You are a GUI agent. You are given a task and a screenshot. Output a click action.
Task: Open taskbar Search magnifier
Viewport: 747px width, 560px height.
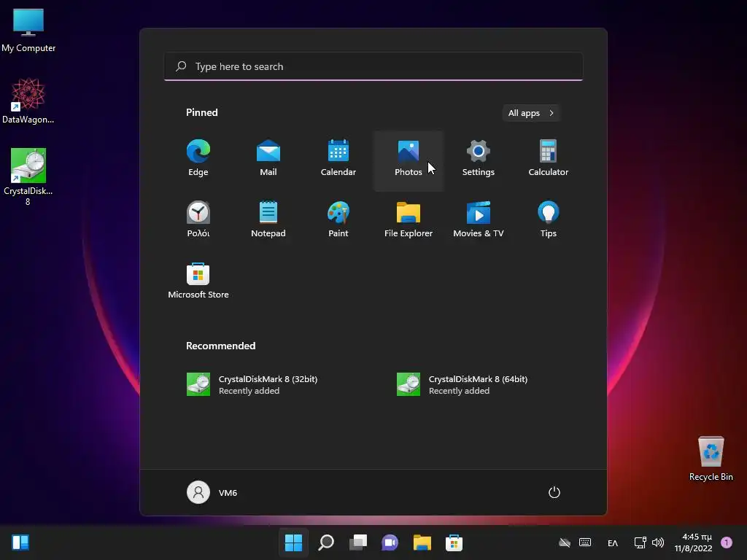click(x=326, y=542)
